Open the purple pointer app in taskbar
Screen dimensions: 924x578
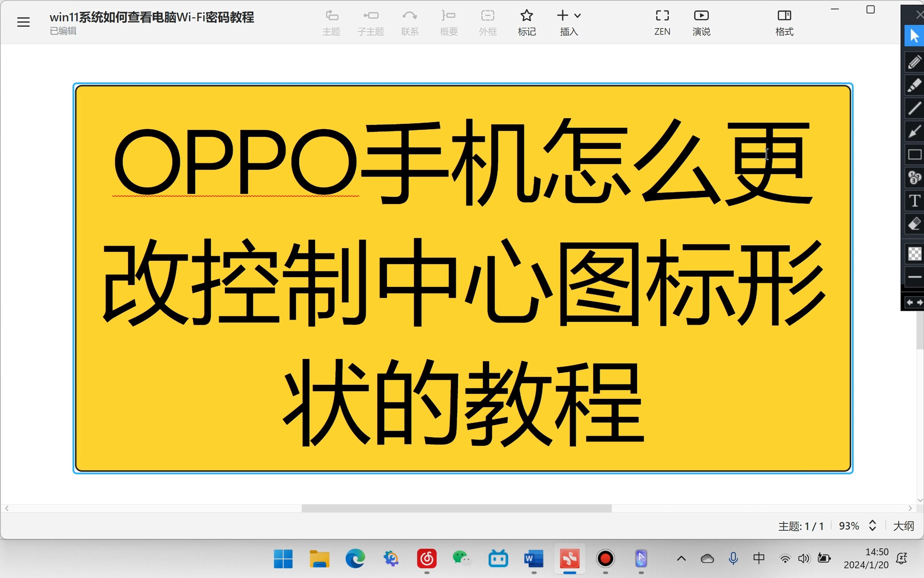641,559
